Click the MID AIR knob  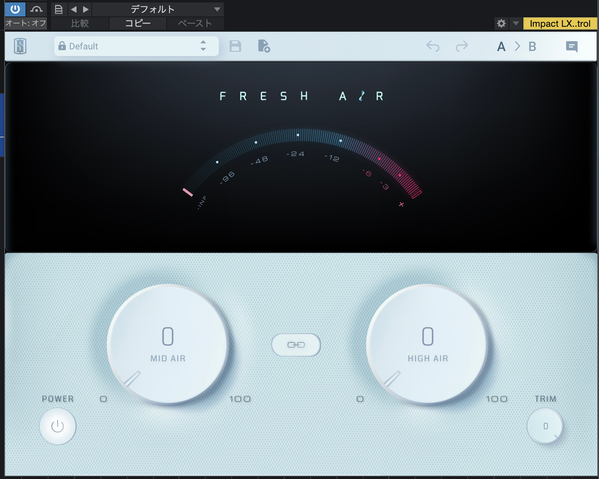pos(168,344)
